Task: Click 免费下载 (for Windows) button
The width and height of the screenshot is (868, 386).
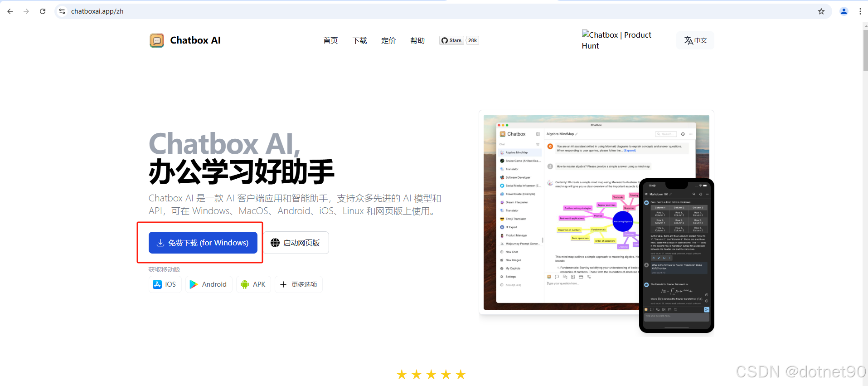Action: [x=203, y=243]
